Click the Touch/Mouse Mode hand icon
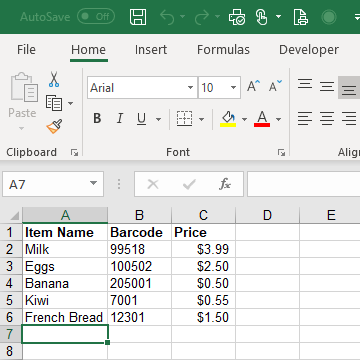360x360 pixels. 262,17
